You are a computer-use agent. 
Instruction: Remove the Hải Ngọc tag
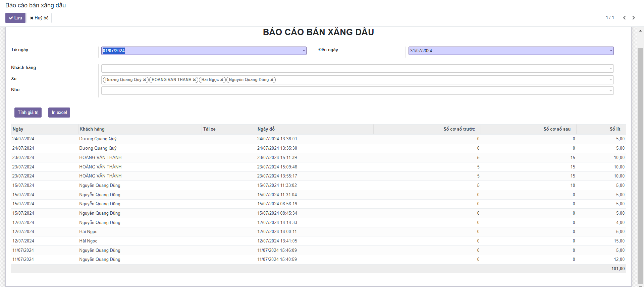point(222,80)
